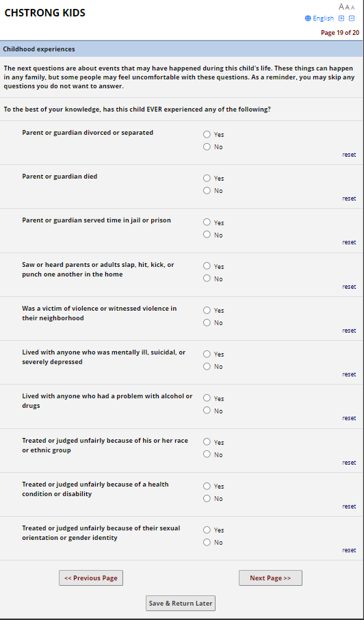Choose No for sexual orientation unfair treatment

pyautogui.click(x=207, y=542)
